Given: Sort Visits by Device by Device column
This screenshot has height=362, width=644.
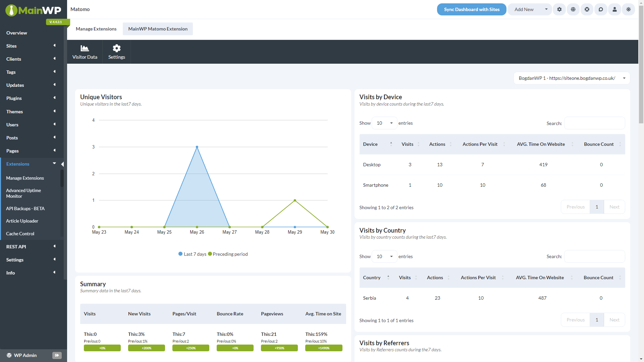Looking at the screenshot, I should tap(377, 144).
